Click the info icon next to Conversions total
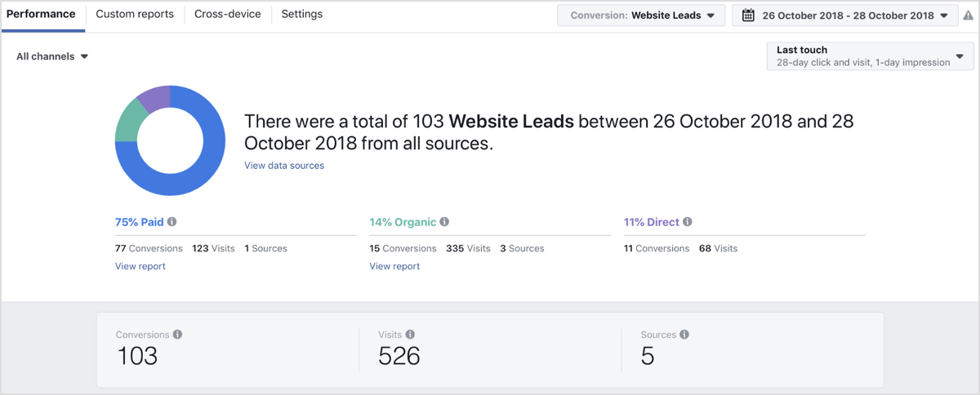This screenshot has height=395, width=980. pyautogui.click(x=178, y=335)
